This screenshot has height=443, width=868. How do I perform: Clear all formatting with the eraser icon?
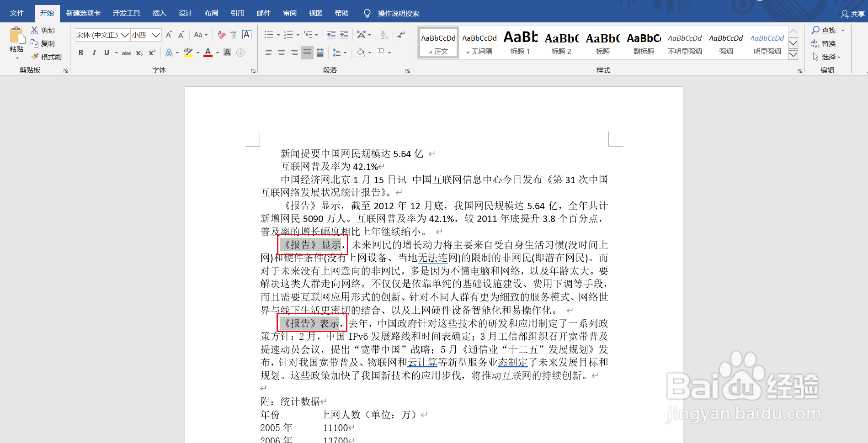221,35
